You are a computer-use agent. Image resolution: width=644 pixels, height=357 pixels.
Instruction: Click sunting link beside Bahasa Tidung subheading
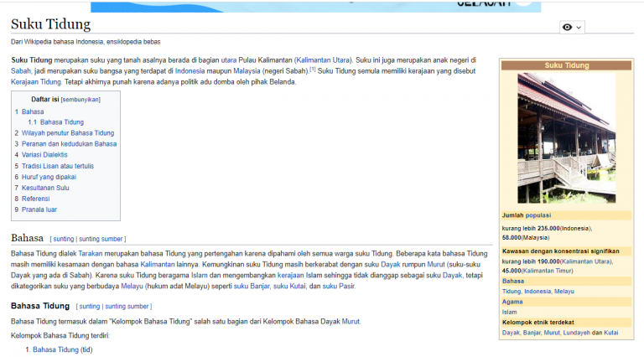pos(90,306)
